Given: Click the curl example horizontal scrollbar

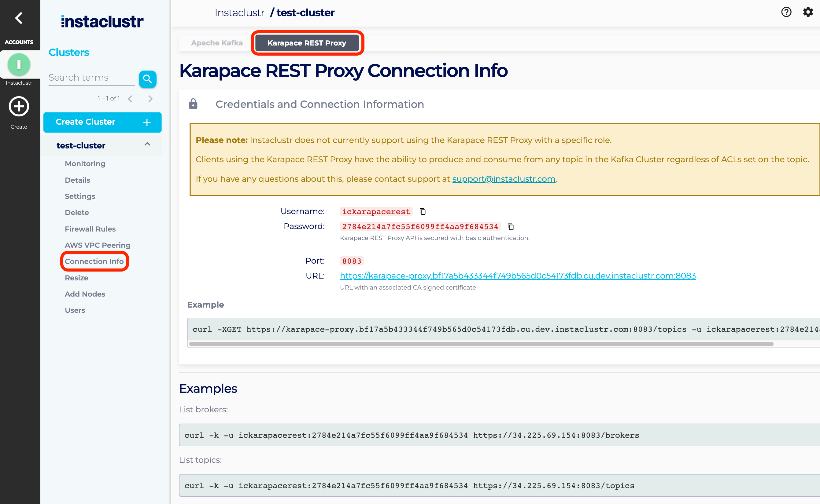Looking at the screenshot, I should [480, 344].
